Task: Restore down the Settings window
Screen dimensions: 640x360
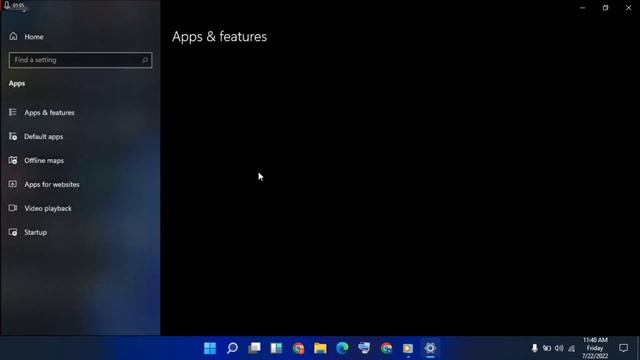Action: pos(605,8)
